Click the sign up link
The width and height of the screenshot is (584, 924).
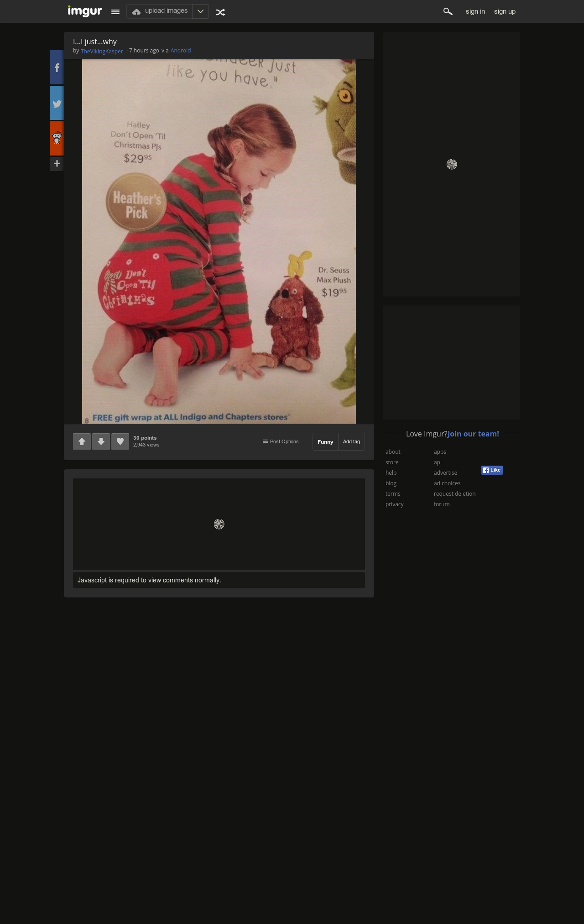505,11
